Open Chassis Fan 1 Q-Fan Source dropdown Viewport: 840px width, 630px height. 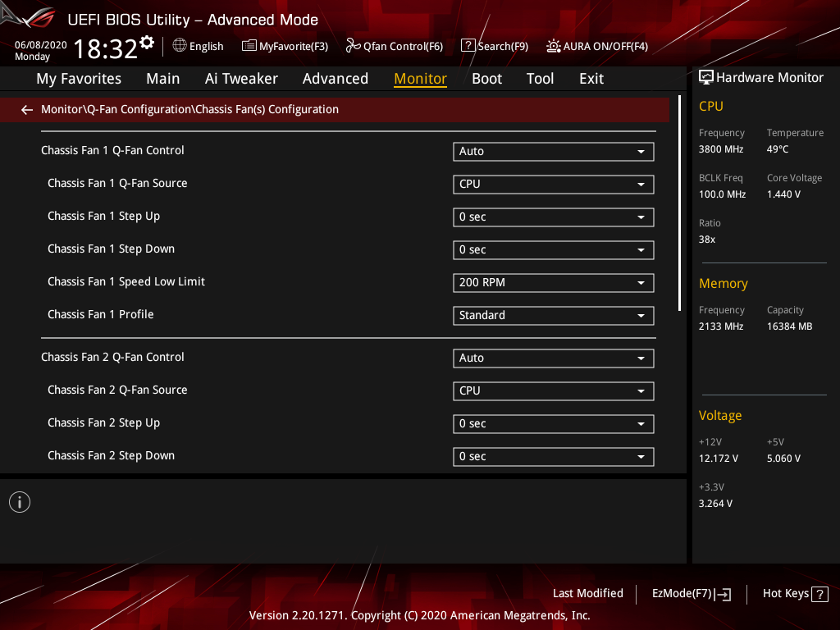pyautogui.click(x=554, y=185)
